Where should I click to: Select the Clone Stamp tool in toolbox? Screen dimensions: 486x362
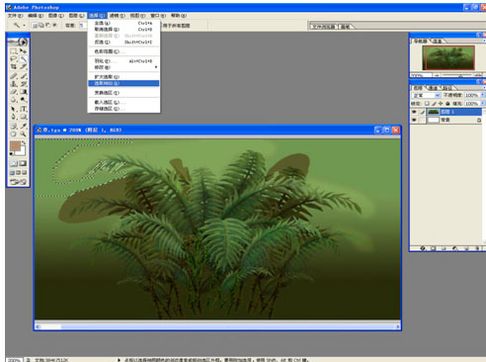coord(13,84)
